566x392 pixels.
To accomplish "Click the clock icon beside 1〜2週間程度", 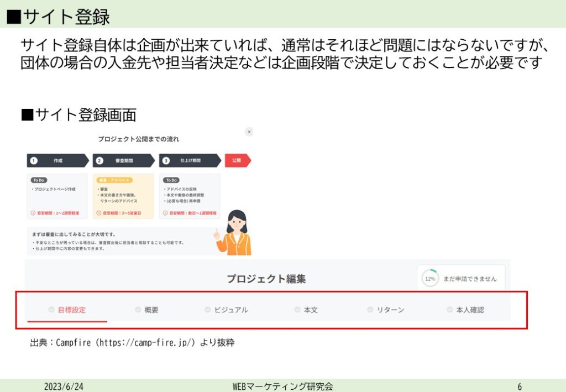I will 33,213.
